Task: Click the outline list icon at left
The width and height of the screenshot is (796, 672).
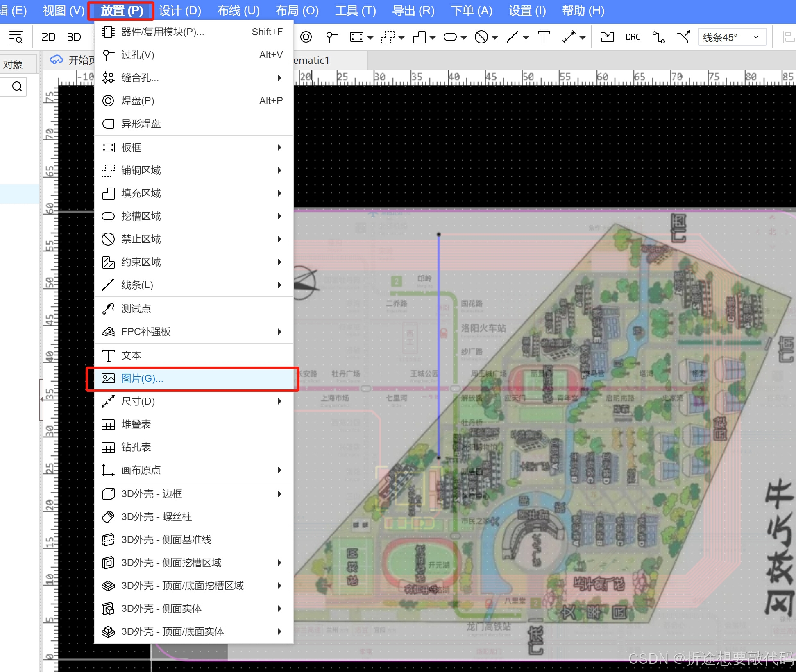Action: [x=16, y=37]
